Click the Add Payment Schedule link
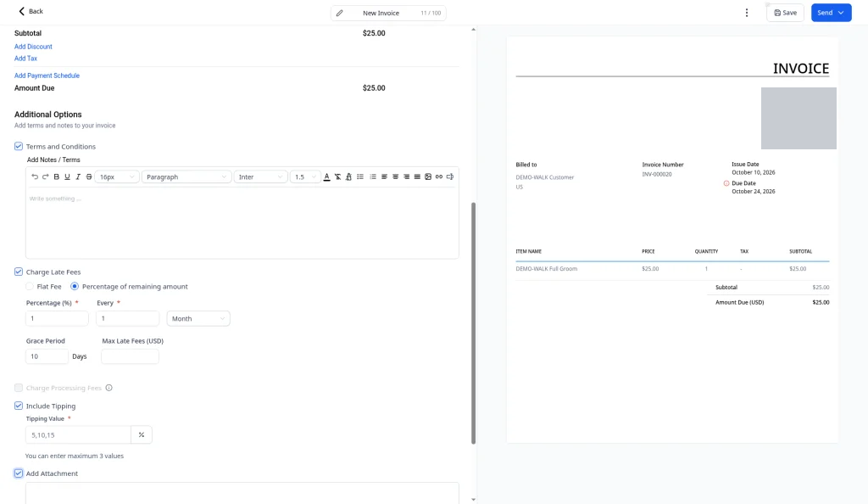The width and height of the screenshot is (868, 504). point(47,76)
